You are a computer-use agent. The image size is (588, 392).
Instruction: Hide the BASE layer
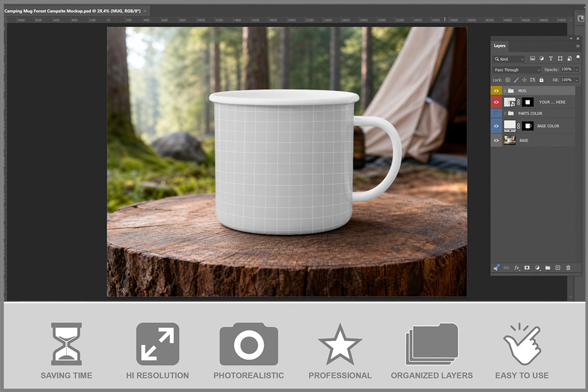tap(496, 140)
